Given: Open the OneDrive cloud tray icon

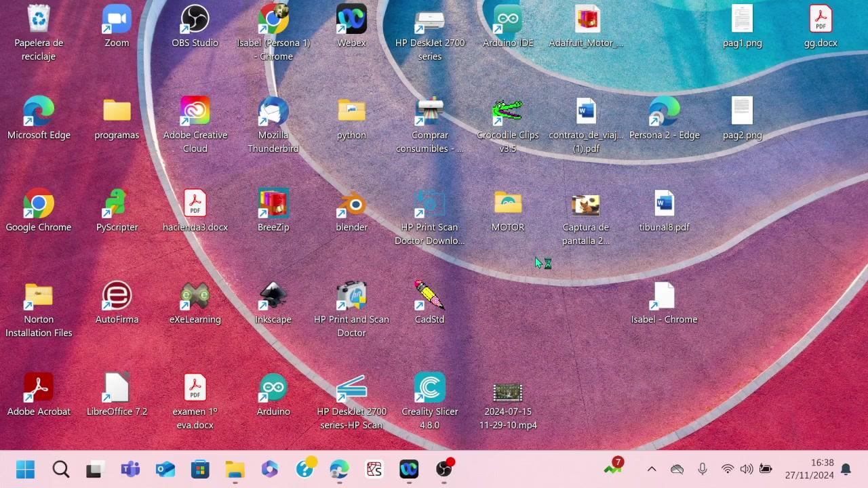Looking at the screenshot, I should click(677, 469).
